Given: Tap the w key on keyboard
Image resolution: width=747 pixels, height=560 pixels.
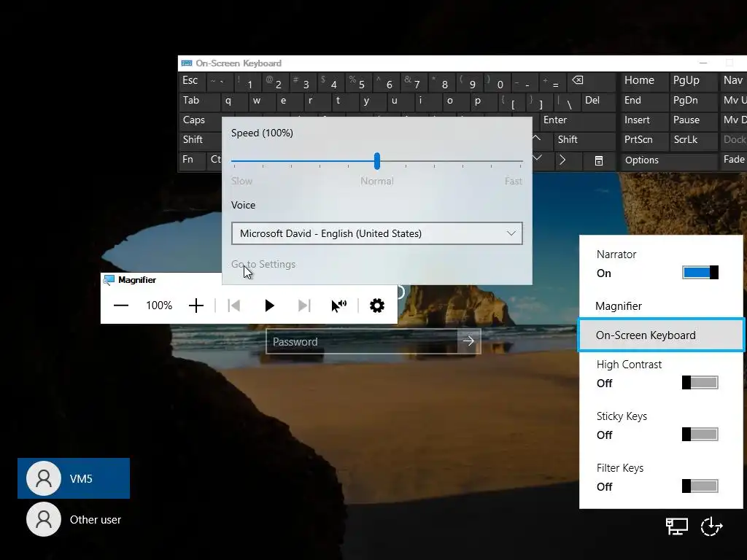Looking at the screenshot, I should click(262, 101).
